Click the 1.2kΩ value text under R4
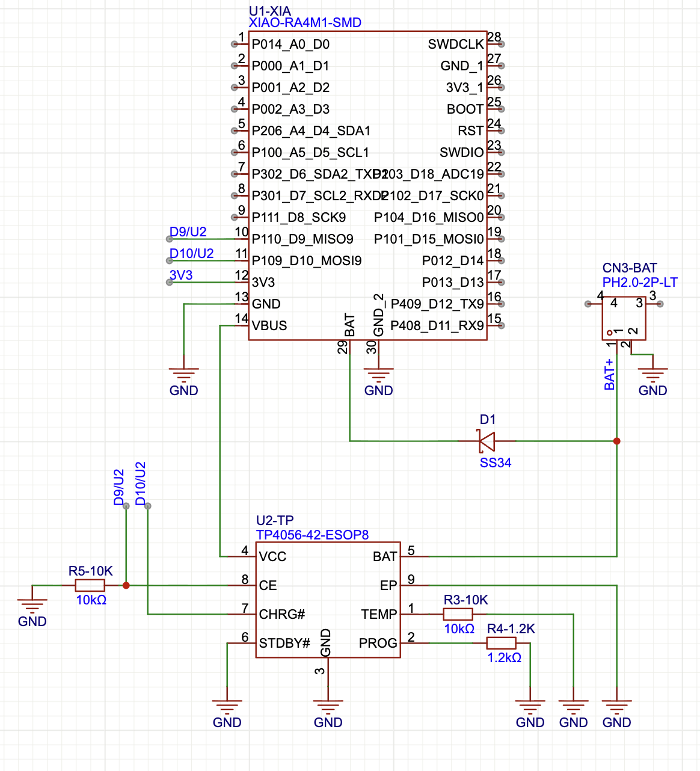This screenshot has width=700, height=771. tap(504, 658)
